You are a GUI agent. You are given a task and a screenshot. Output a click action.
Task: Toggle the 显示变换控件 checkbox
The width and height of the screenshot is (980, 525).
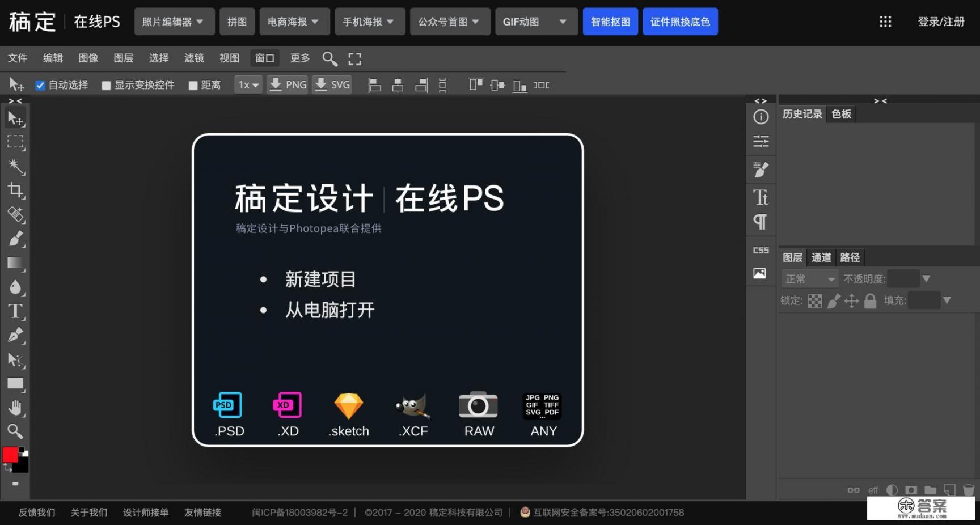(106, 86)
